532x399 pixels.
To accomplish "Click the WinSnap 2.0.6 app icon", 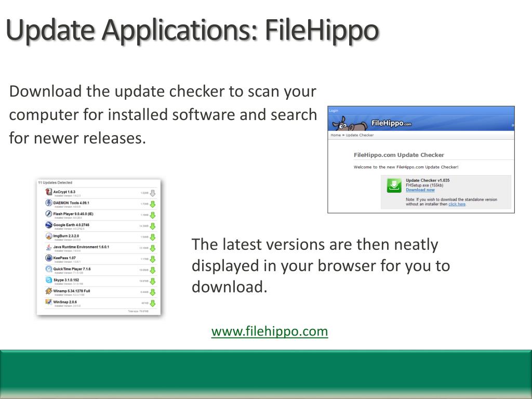I will pyautogui.click(x=48, y=302).
